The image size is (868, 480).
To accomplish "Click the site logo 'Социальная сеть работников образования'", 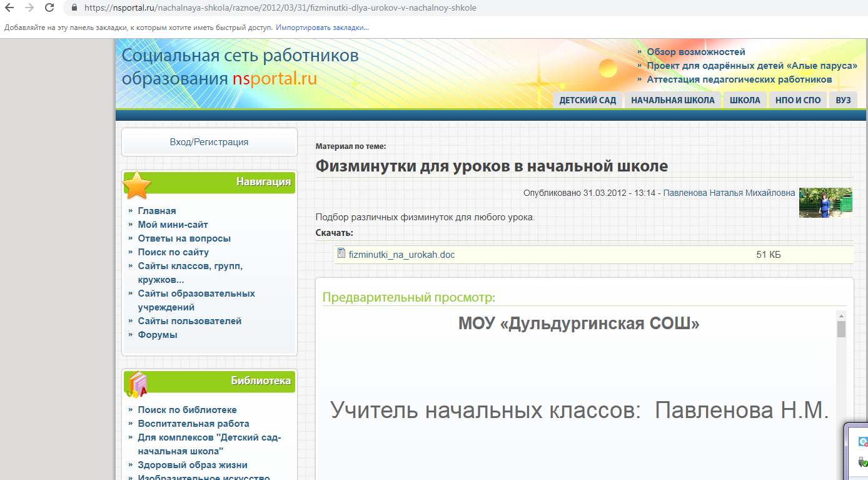I will click(x=240, y=67).
